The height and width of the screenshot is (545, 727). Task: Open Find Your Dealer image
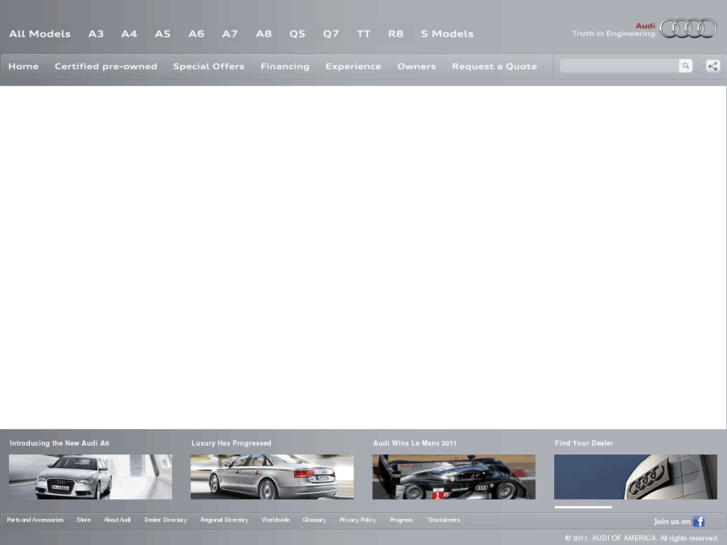click(636, 477)
